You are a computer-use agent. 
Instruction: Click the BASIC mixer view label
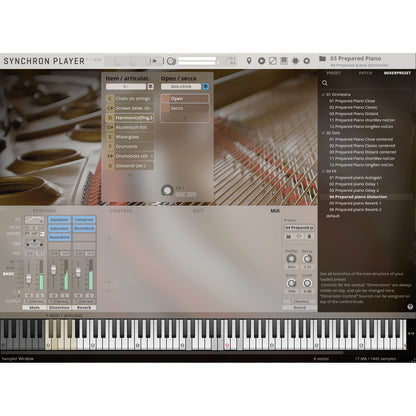[x=9, y=274]
